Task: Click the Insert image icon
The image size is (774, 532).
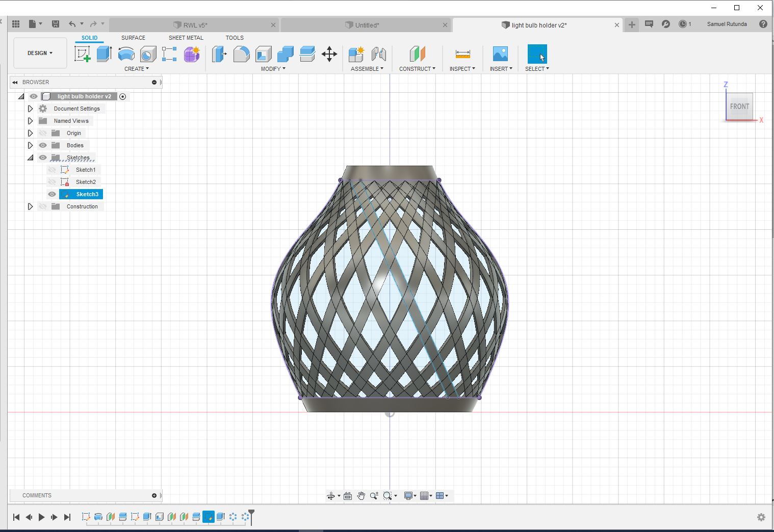Action: [500, 54]
